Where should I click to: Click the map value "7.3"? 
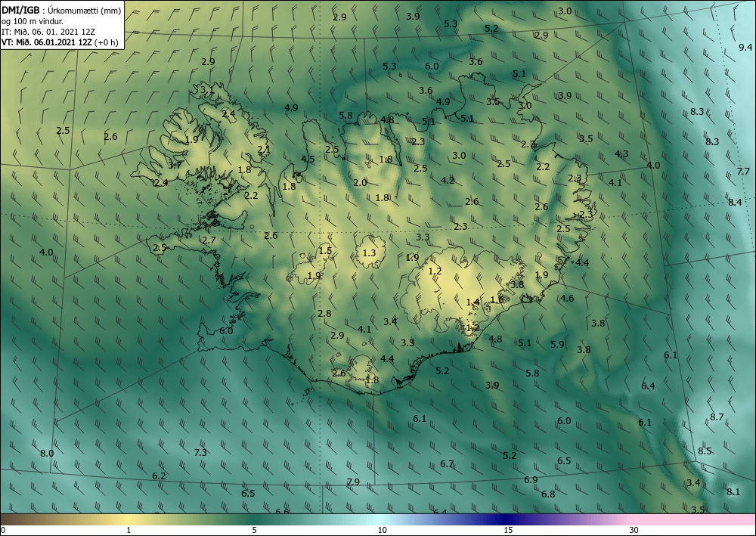point(200,452)
